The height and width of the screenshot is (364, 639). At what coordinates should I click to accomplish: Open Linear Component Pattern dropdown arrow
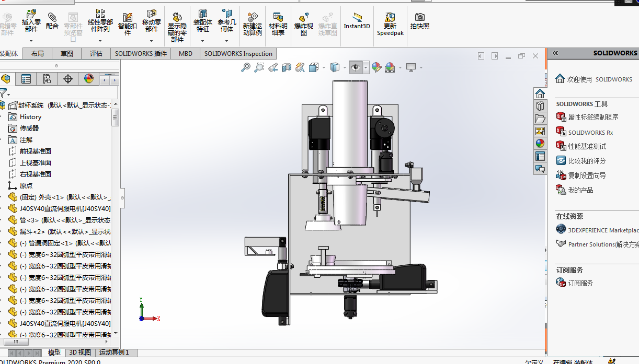point(100,41)
